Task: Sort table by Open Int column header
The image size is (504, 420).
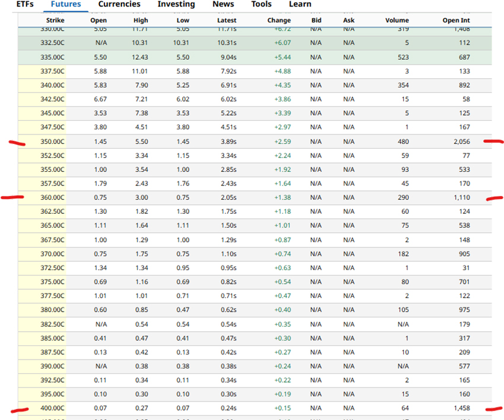Action: pyautogui.click(x=456, y=20)
